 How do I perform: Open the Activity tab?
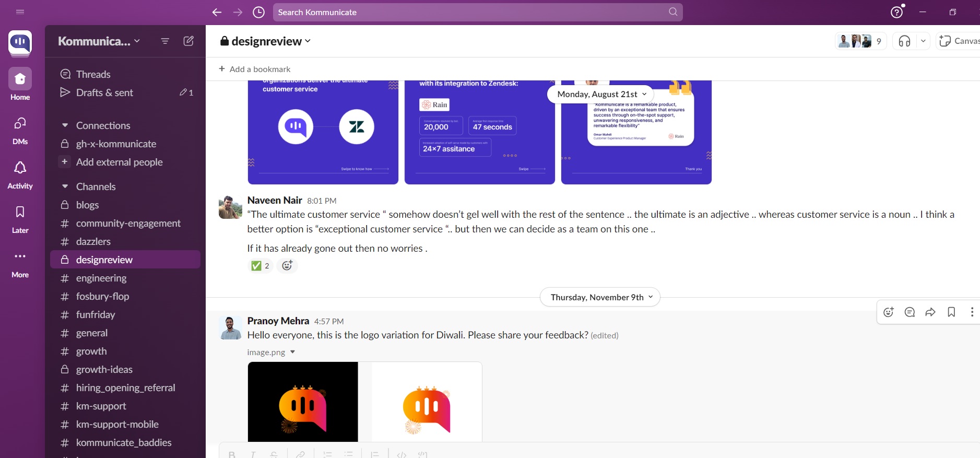point(20,174)
